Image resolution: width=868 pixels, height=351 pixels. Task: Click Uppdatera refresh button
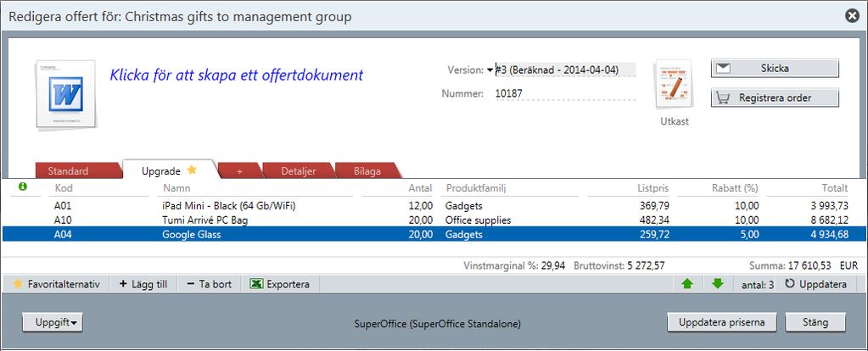[x=815, y=284]
